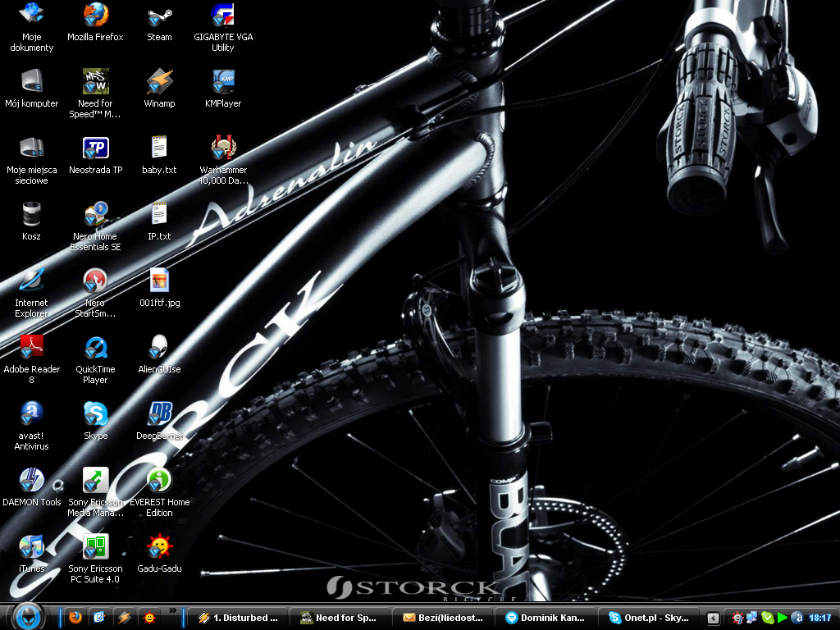Select the 001ftf.jpg image file
Screen dimensions: 840x630
pyautogui.click(x=159, y=288)
